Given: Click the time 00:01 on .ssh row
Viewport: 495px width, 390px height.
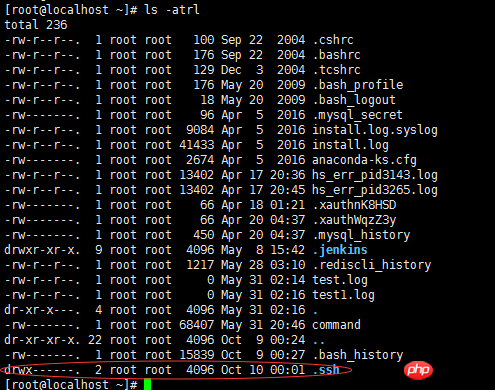Looking at the screenshot, I should pyautogui.click(x=287, y=370).
